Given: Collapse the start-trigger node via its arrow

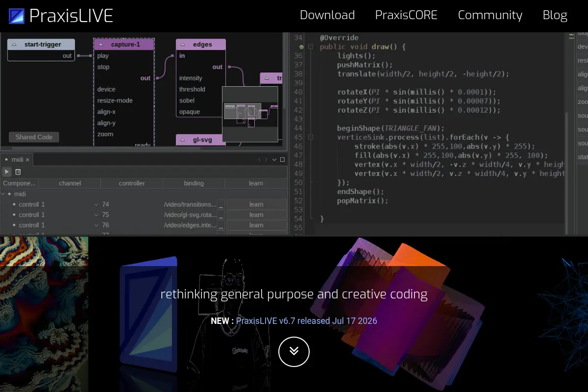Looking at the screenshot, I should pos(14,45).
